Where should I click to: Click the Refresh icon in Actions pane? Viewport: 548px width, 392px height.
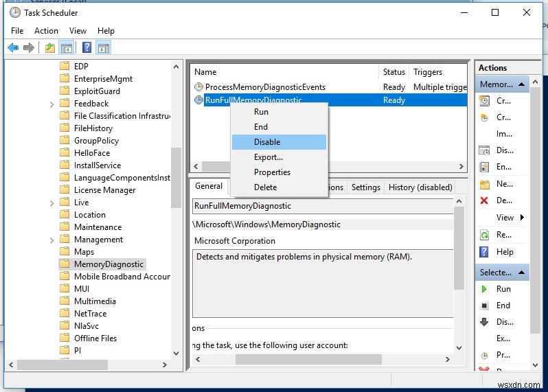(x=484, y=235)
